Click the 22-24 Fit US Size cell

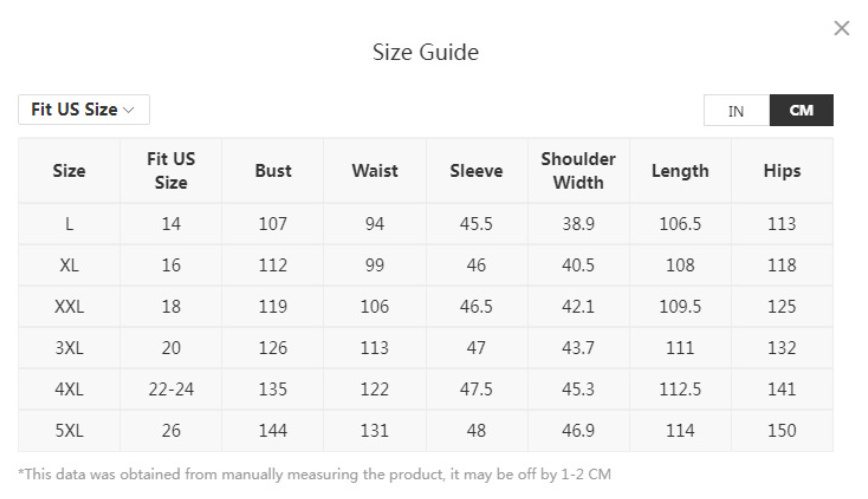pyautogui.click(x=171, y=389)
